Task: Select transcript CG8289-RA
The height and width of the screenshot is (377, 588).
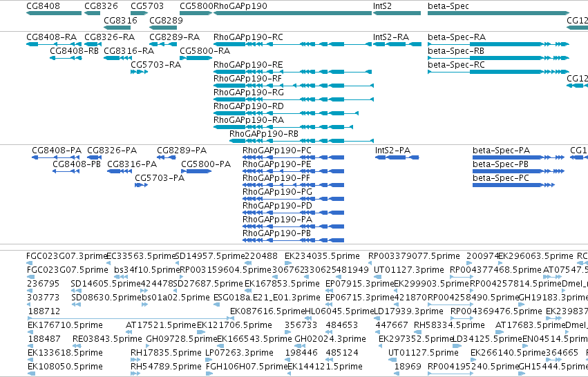Action: pyautogui.click(x=163, y=44)
